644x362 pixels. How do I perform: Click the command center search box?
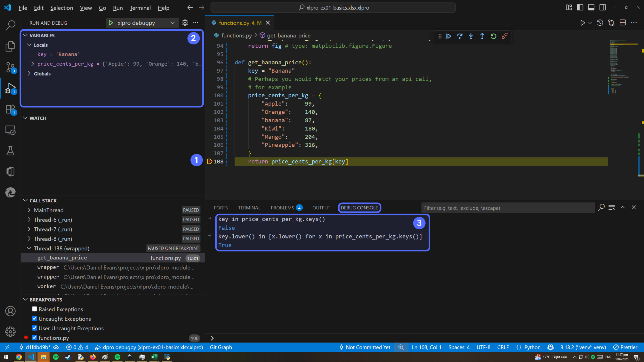point(333,8)
